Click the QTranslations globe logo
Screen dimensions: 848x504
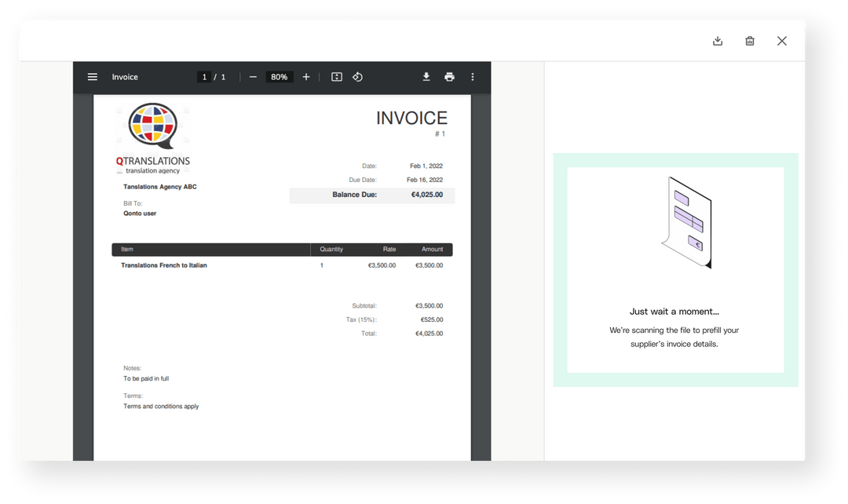click(153, 126)
